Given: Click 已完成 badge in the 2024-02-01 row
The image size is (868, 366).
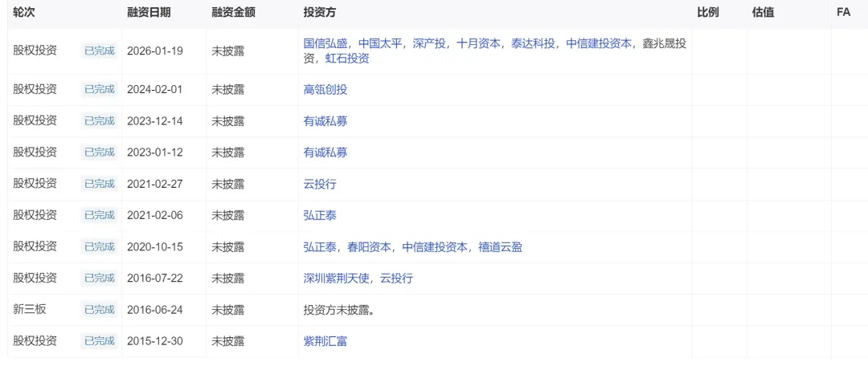Looking at the screenshot, I should (100, 90).
